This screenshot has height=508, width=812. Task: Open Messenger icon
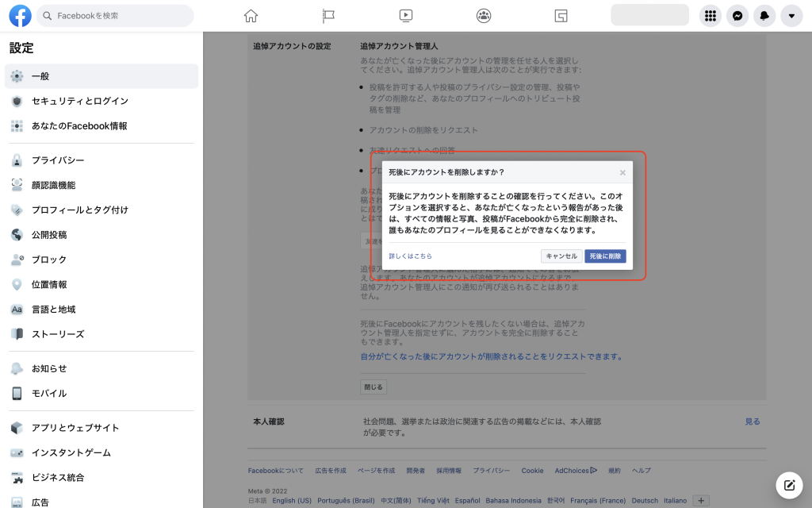[737, 16]
